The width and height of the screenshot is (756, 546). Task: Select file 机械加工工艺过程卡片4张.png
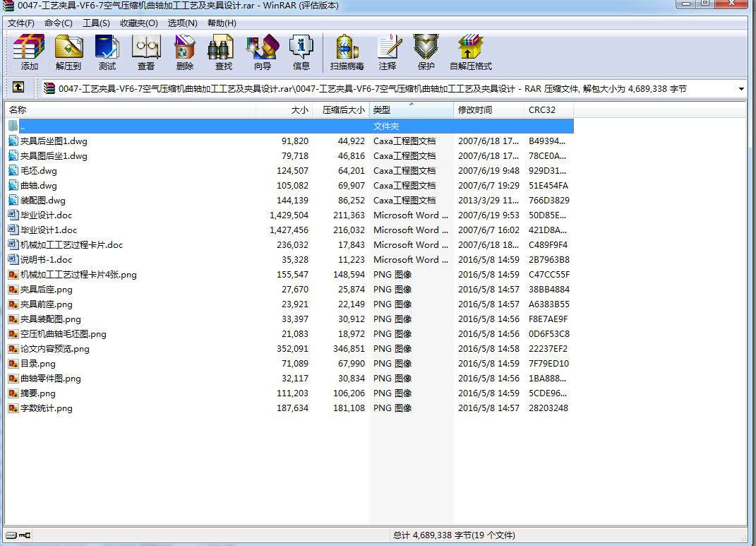78,275
